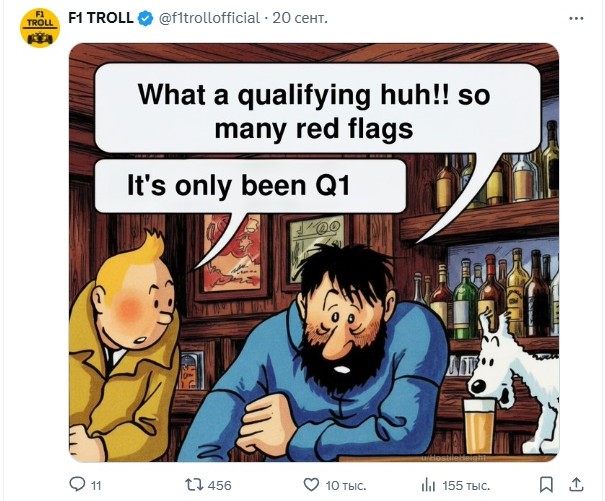Open the three-dot more options menu
Image resolution: width=605 pixels, height=501 pixels.
576,18
